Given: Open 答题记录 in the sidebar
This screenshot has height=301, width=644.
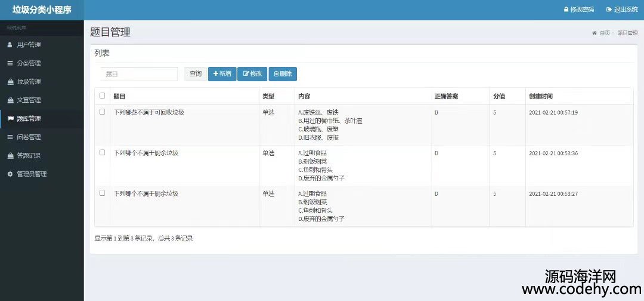Looking at the screenshot, I should 42,155.
